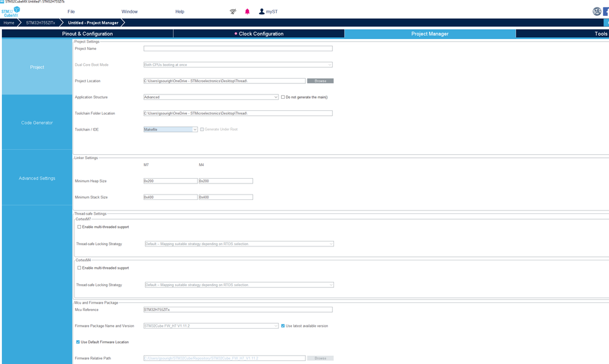Open the File menu
This screenshot has height=364, width=609.
coord(71,12)
